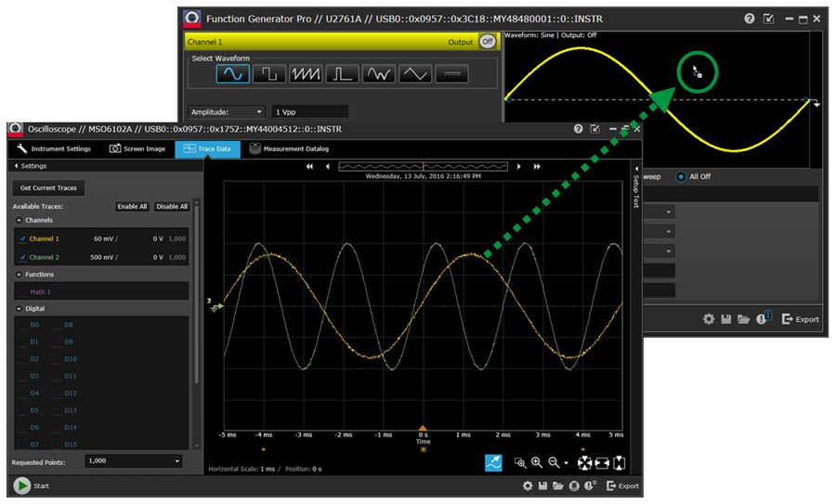The image size is (836, 504).
Task: Toggle the blue markers graph button
Action: click(x=493, y=462)
